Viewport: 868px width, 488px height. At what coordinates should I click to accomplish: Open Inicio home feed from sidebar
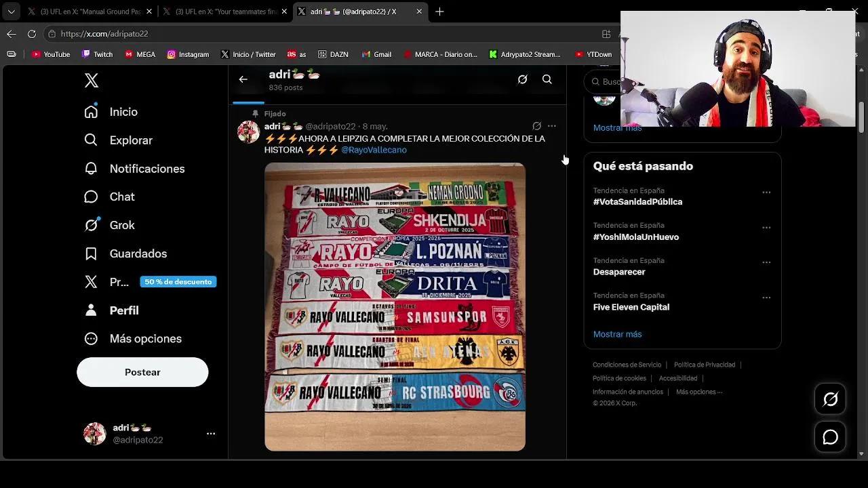tap(111, 112)
